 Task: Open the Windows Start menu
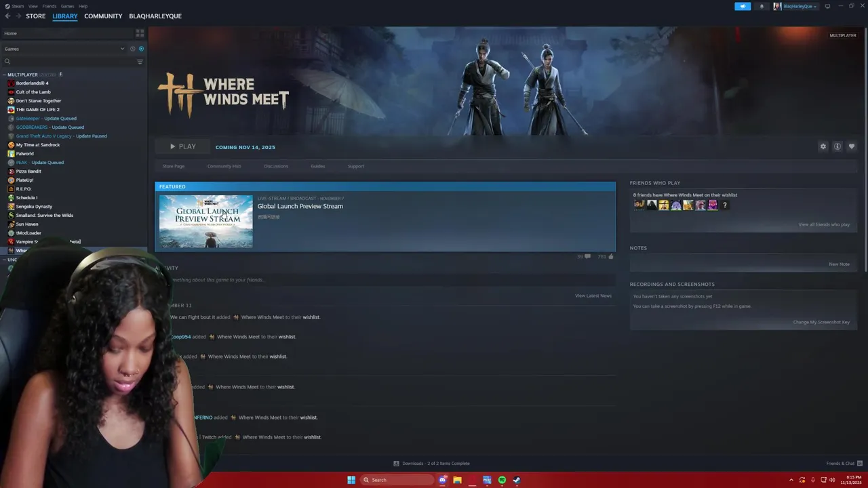[x=351, y=480]
